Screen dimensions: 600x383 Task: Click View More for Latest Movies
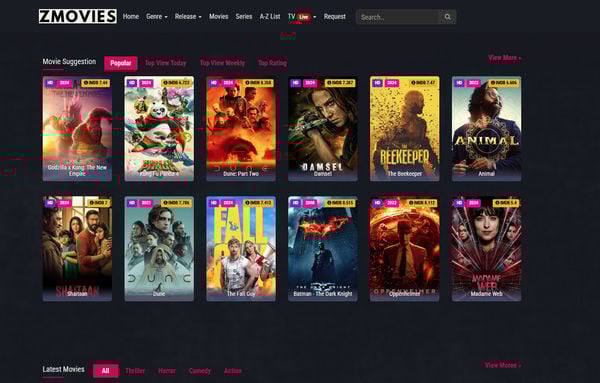[x=502, y=365]
